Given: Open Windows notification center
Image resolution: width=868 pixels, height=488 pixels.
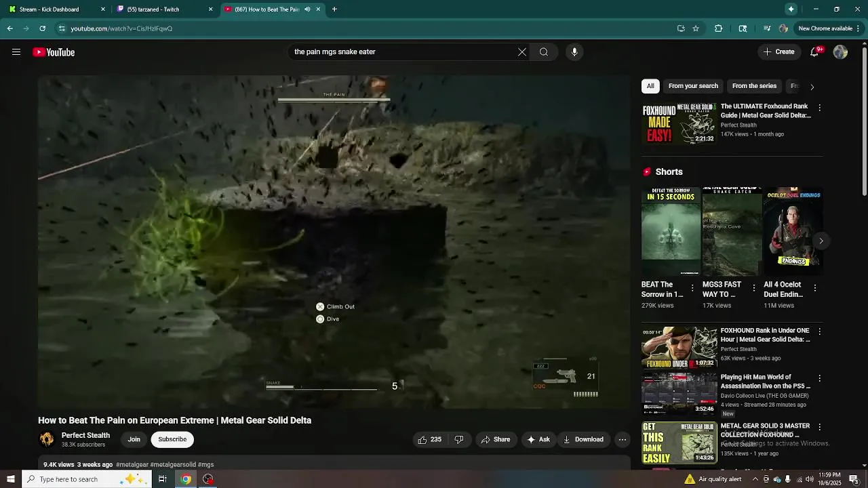Looking at the screenshot, I should 854,479.
